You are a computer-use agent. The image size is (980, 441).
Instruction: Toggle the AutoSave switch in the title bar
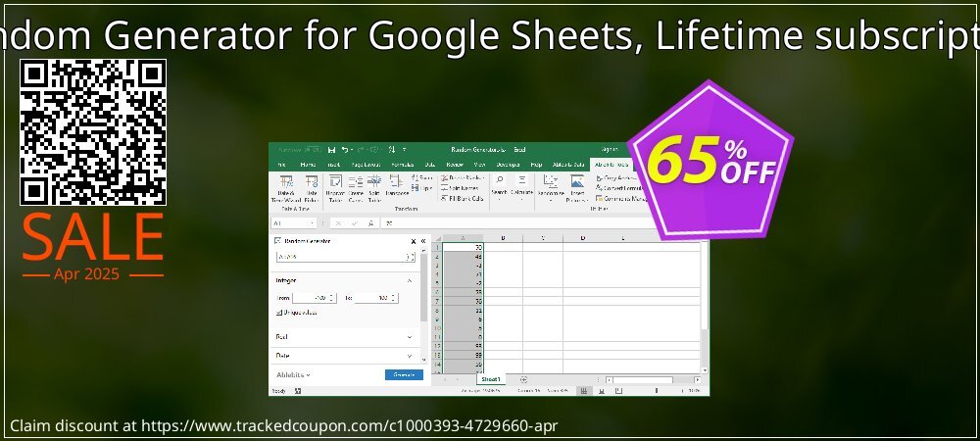[x=314, y=150]
